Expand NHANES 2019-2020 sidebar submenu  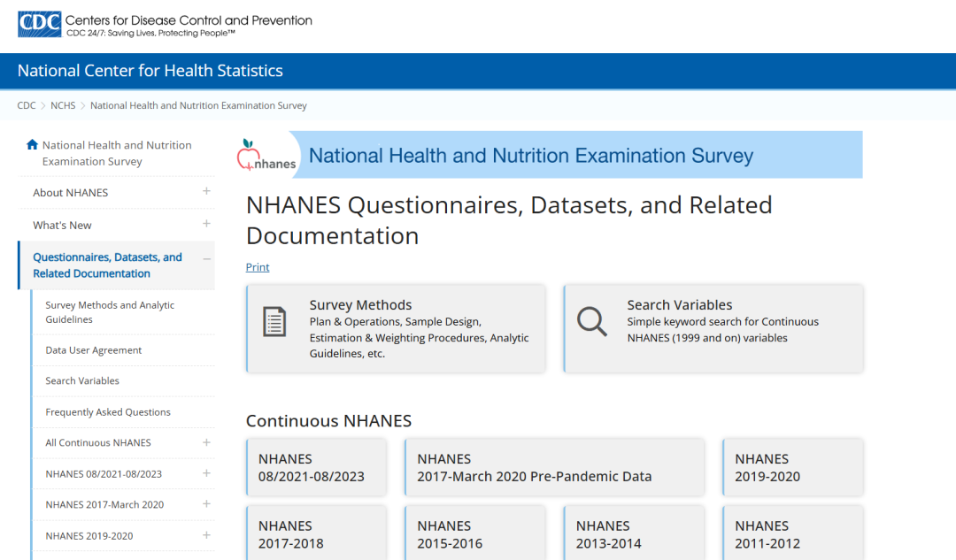coord(206,535)
